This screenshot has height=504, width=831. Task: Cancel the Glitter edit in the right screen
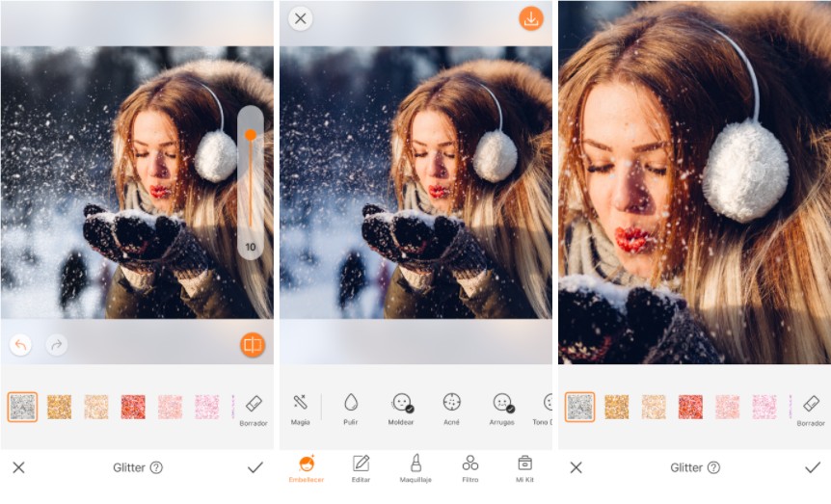pyautogui.click(x=576, y=467)
